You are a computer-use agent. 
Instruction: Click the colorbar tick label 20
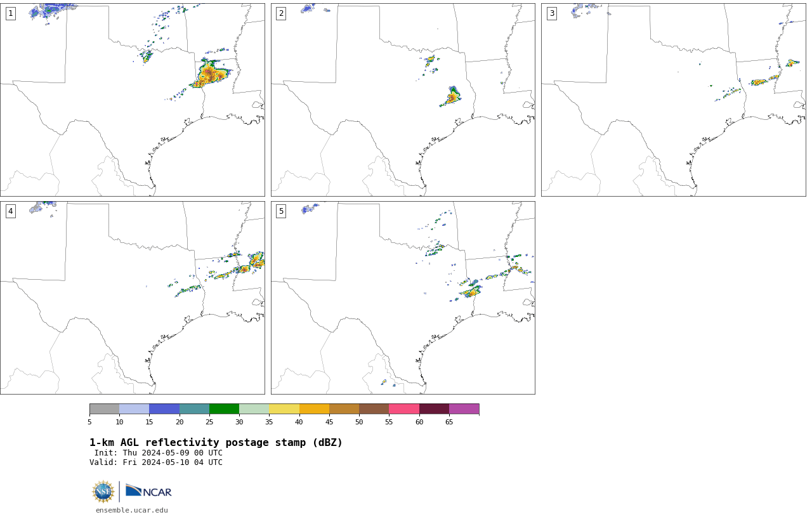pos(180,422)
